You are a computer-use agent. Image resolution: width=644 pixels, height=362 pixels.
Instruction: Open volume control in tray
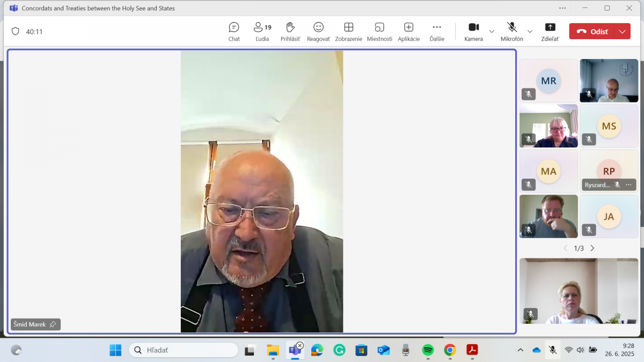(580, 350)
